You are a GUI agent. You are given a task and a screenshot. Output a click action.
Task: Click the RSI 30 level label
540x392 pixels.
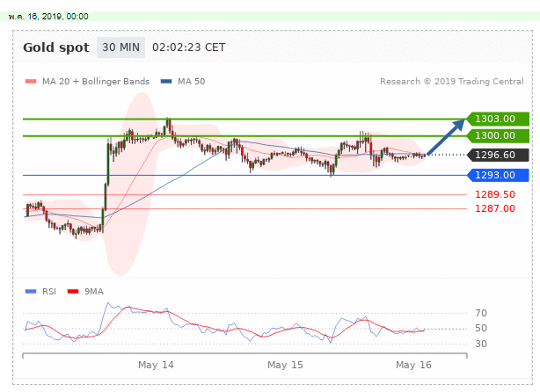481,344
